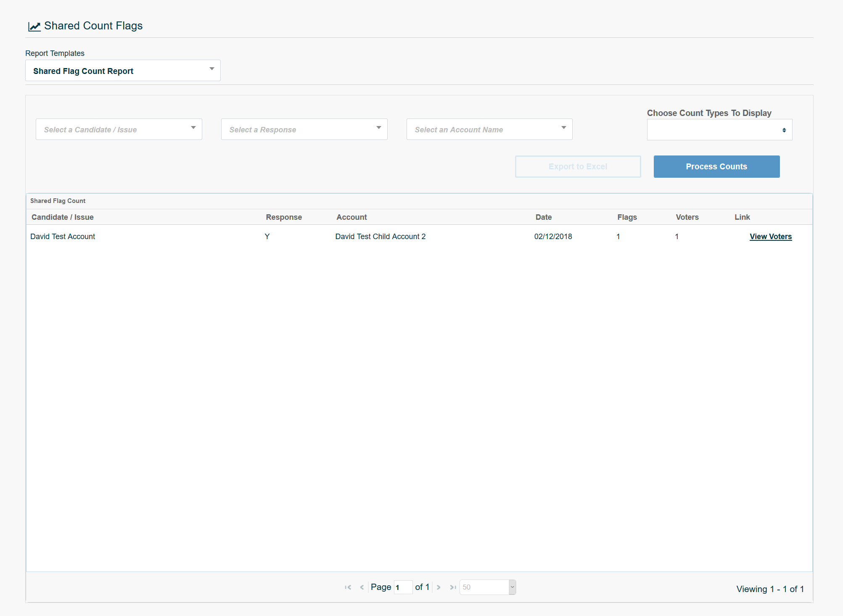Open the Report Templates dropdown

[123, 71]
